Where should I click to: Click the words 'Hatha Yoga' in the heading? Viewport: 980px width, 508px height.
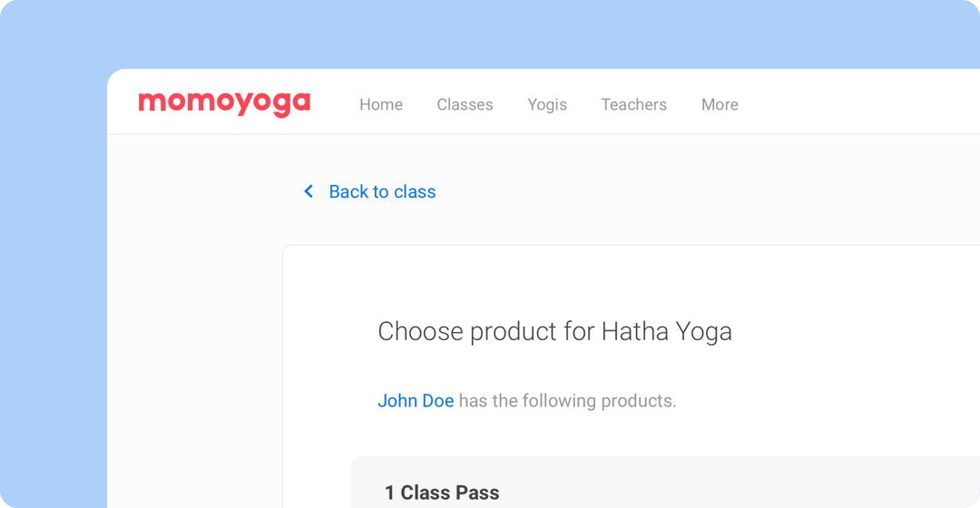pos(666,332)
